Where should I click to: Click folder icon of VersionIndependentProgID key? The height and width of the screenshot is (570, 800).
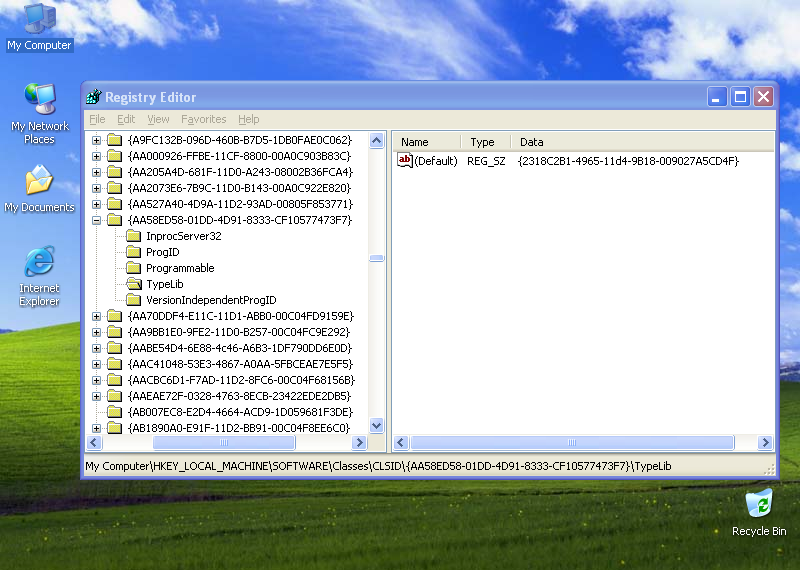pos(133,300)
